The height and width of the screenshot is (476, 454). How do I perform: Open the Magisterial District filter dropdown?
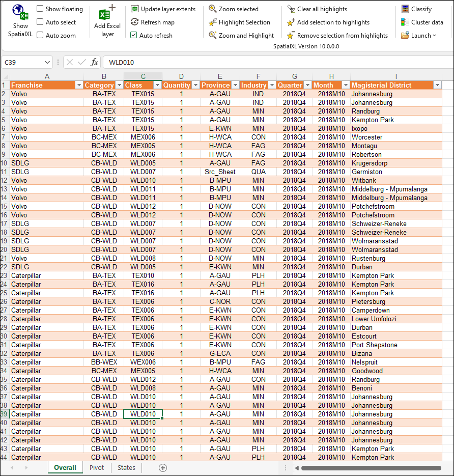tap(437, 85)
